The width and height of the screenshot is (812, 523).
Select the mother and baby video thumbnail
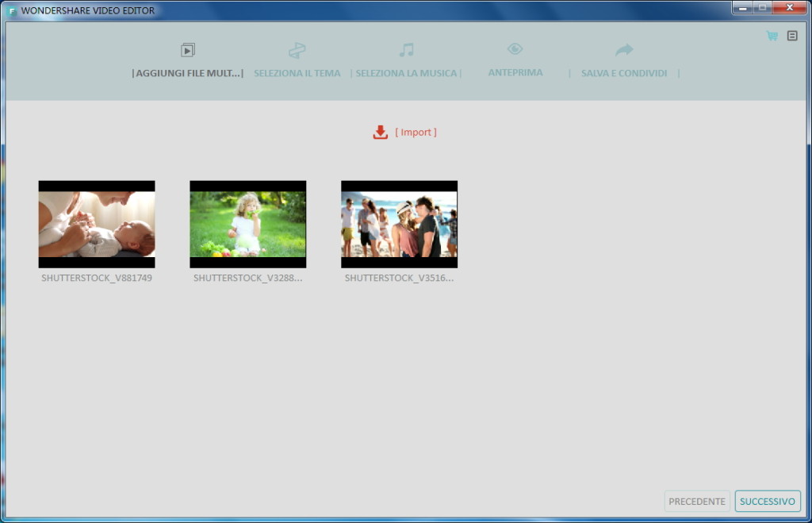(97, 224)
